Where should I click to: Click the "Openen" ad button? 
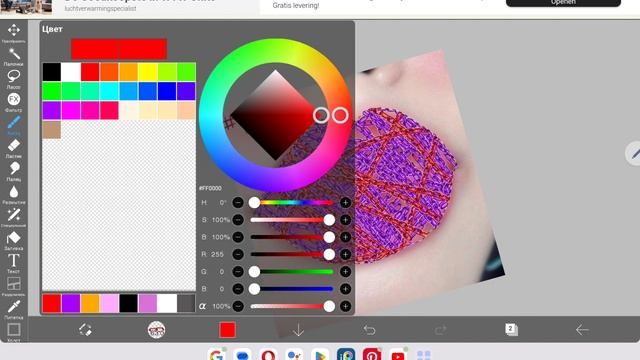tap(563, 3)
